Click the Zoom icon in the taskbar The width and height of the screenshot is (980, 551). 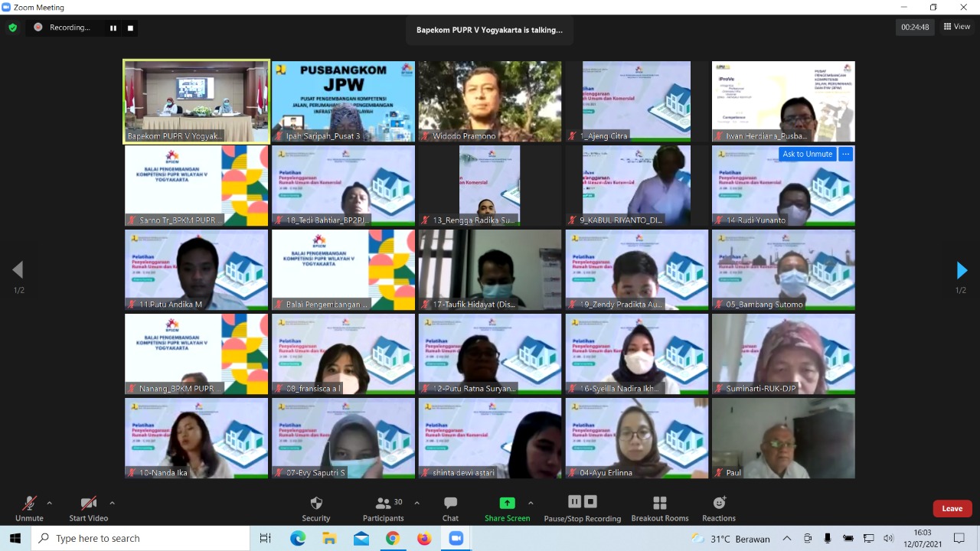click(456, 538)
